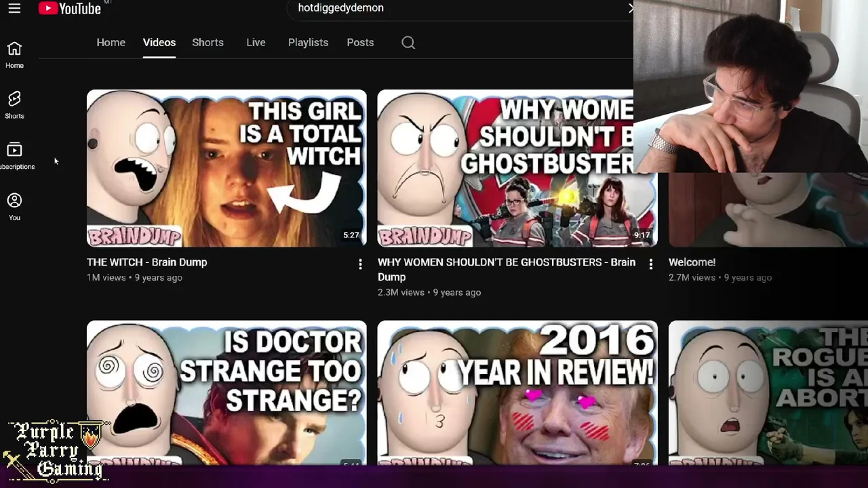
Task: Open WHY WOMEN SHOULDN'T BE GHOSTBUSTERS title
Action: [x=507, y=269]
